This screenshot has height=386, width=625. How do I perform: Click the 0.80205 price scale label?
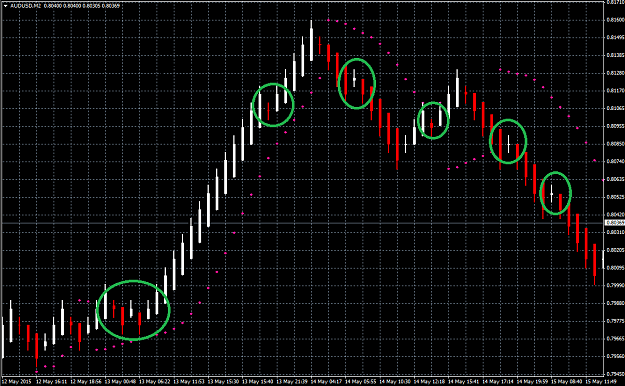click(615, 250)
